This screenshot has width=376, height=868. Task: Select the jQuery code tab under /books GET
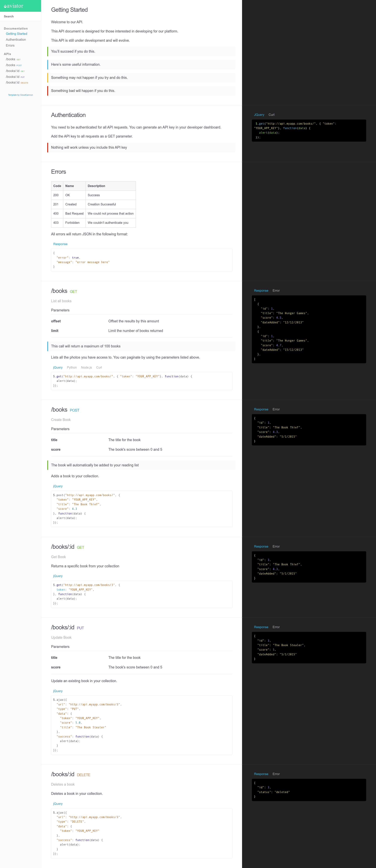tap(58, 368)
